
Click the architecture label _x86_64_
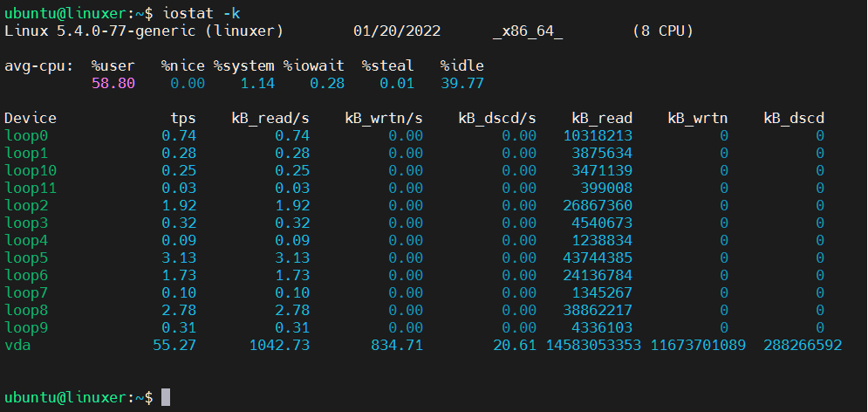(528, 31)
